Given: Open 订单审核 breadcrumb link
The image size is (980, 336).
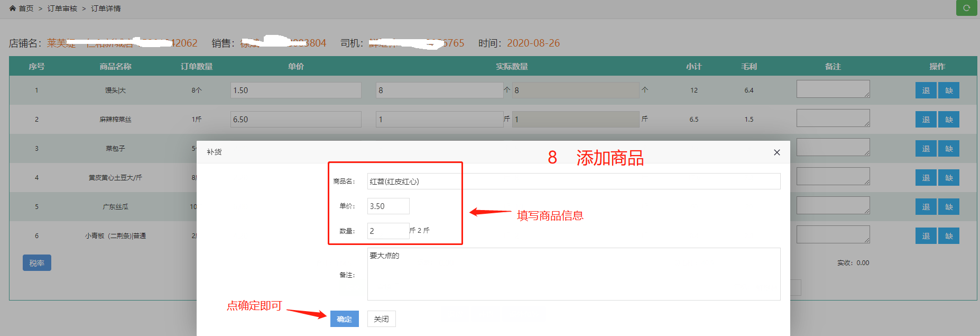Looking at the screenshot, I should point(62,8).
